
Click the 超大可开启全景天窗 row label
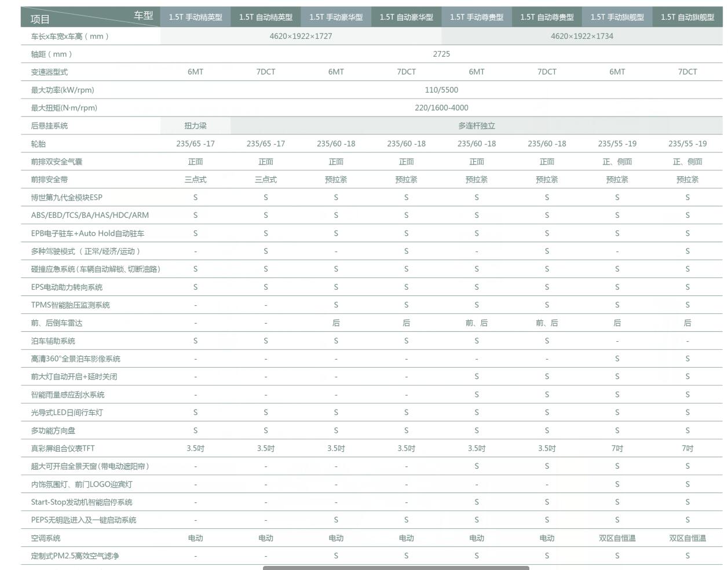(x=90, y=466)
